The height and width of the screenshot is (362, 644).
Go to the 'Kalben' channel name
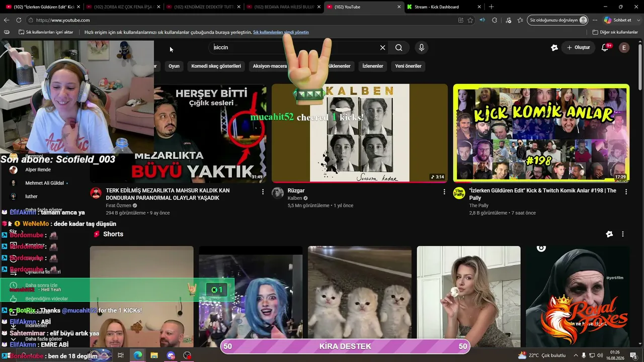[x=294, y=198]
